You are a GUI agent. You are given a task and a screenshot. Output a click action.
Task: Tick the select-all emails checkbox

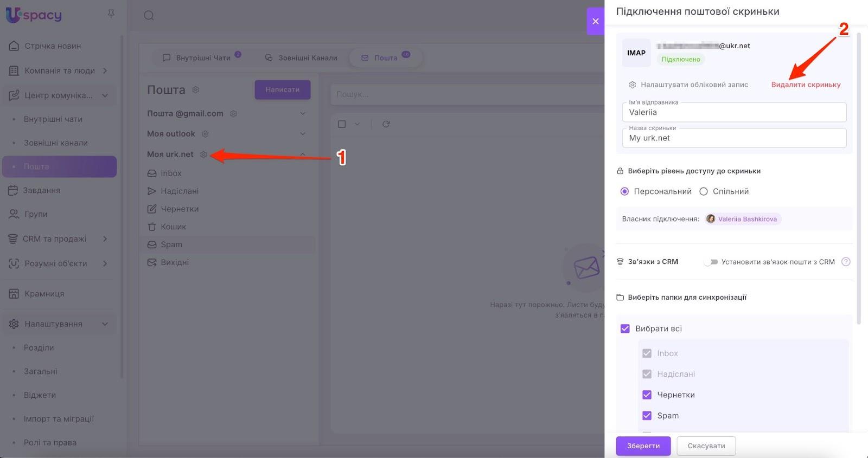(x=342, y=124)
